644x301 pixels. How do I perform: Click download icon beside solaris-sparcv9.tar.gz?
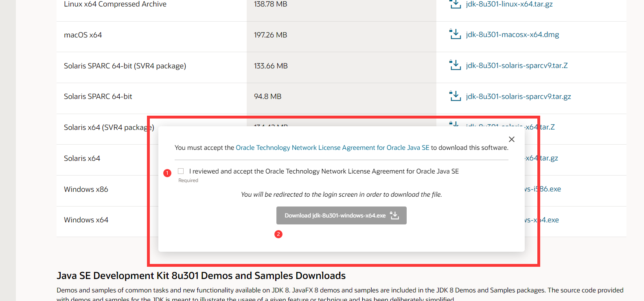pyautogui.click(x=455, y=96)
